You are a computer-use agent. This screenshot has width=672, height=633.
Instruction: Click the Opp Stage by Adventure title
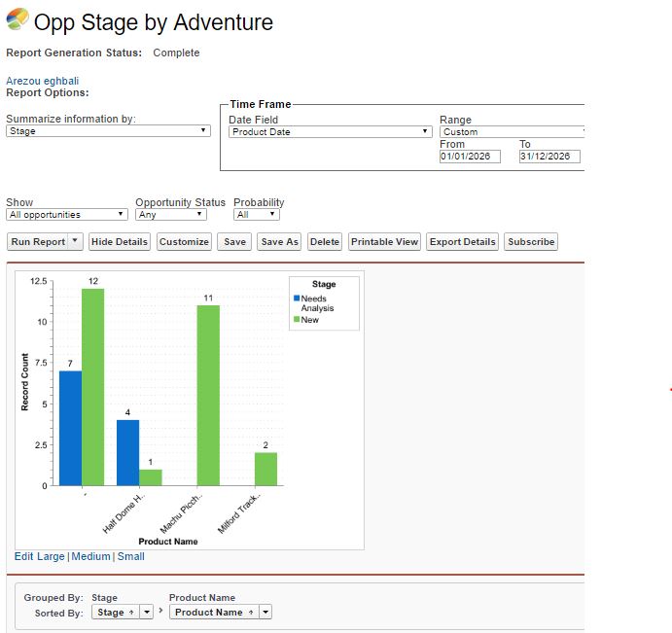point(154,22)
